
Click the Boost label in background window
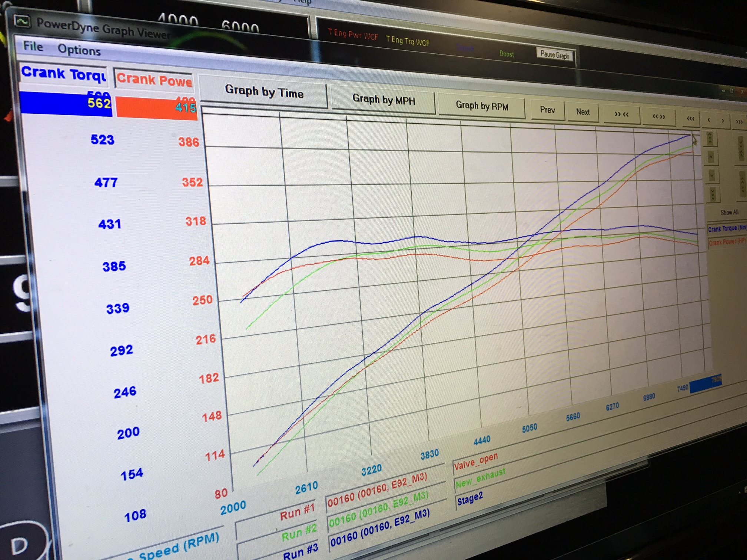(x=507, y=54)
